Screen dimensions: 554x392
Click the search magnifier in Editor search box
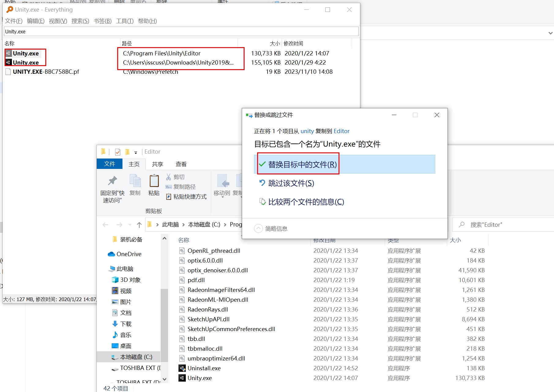click(462, 225)
